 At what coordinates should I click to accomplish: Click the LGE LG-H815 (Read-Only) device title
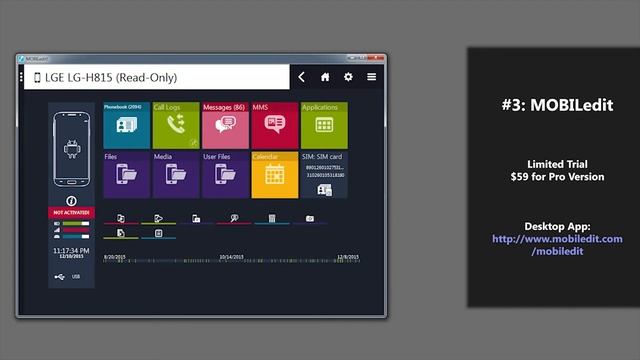111,78
